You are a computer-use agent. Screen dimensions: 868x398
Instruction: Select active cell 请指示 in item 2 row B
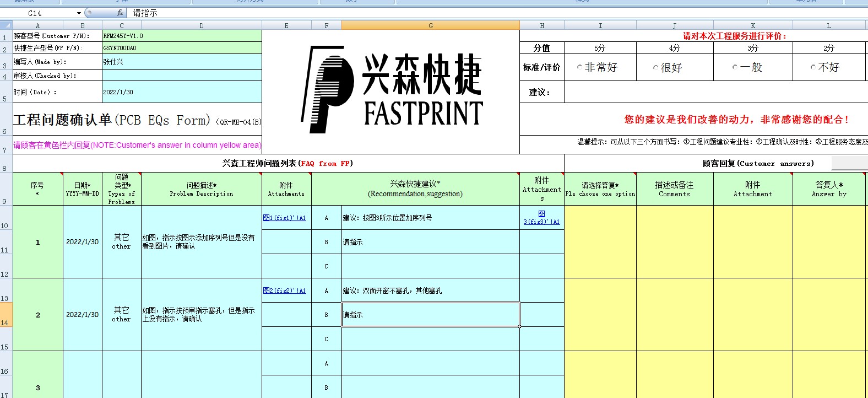pyautogui.click(x=431, y=315)
